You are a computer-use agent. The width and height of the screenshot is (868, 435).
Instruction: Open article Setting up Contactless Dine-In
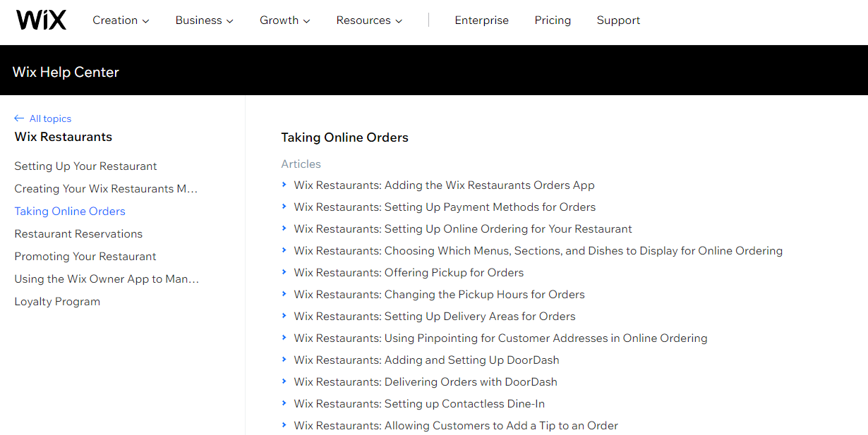(419, 404)
